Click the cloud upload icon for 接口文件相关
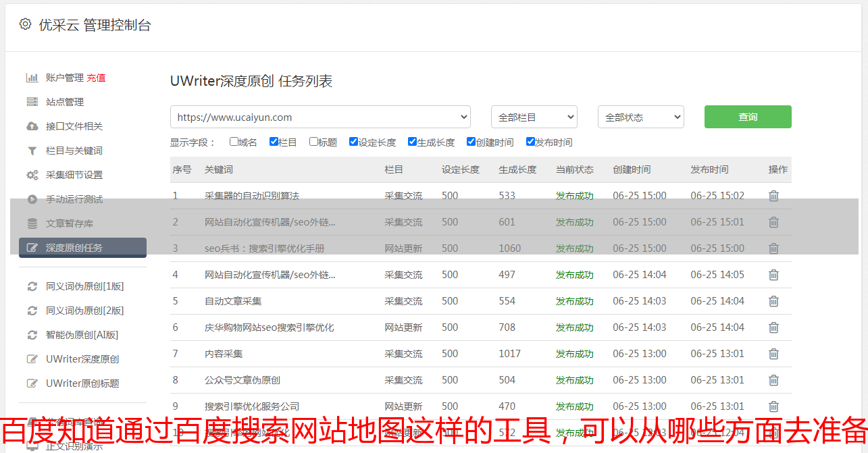Image resolution: width=868 pixels, height=453 pixels. pos(32,126)
